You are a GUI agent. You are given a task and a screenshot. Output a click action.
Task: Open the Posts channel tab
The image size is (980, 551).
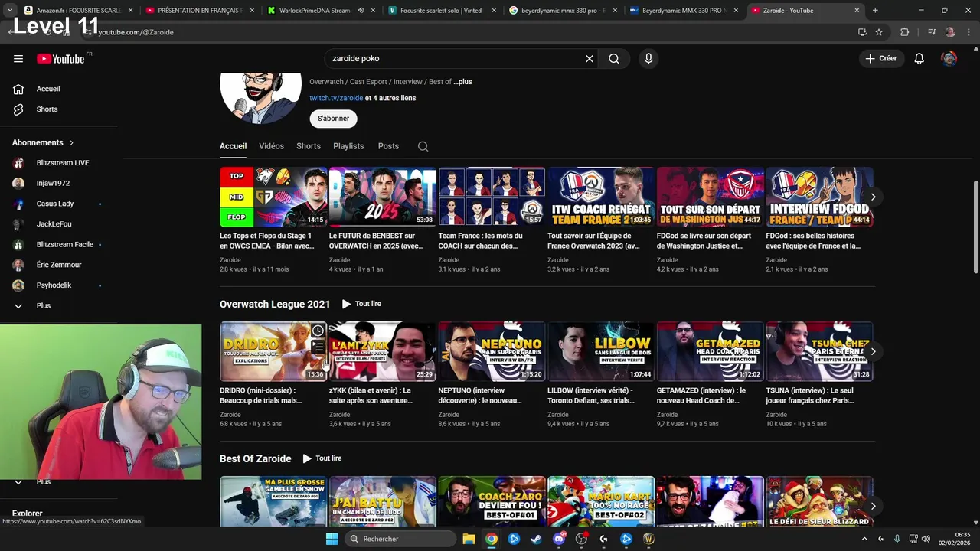(x=388, y=146)
